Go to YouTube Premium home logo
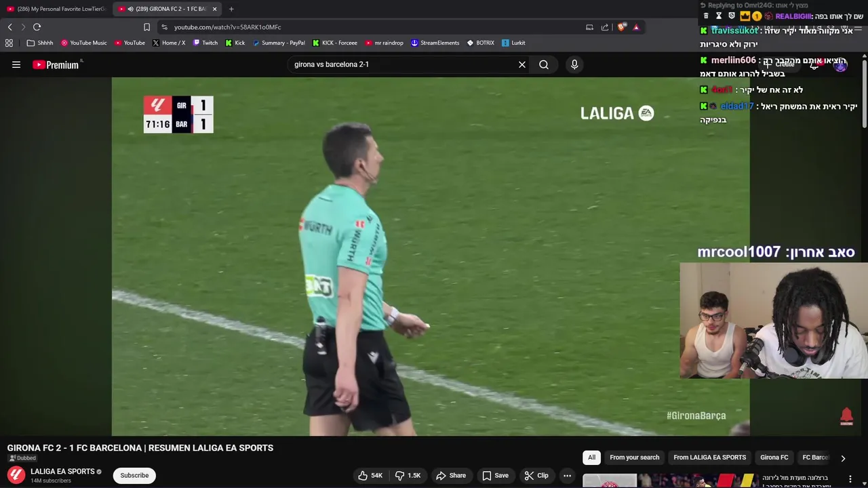Screen dimensions: 868x488 pos(56,64)
